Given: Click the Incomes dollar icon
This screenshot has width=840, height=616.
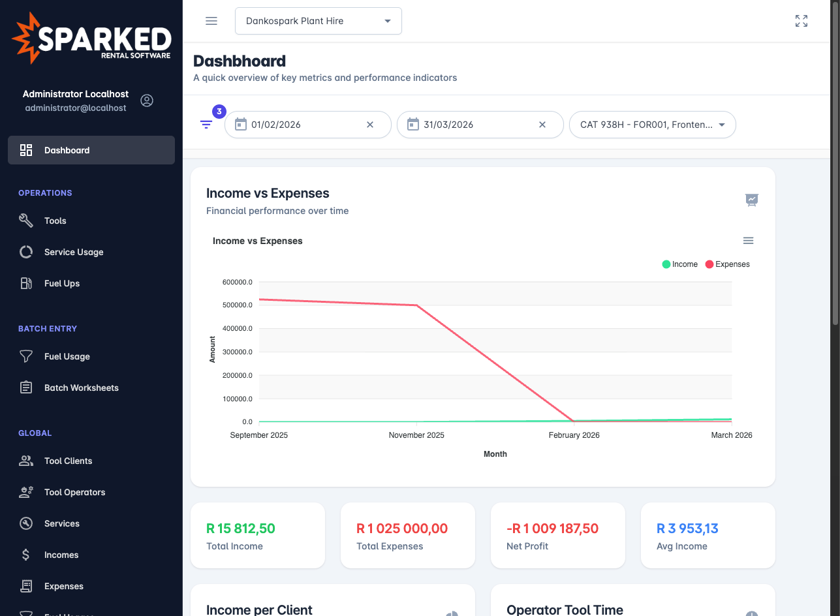Looking at the screenshot, I should coord(26,555).
